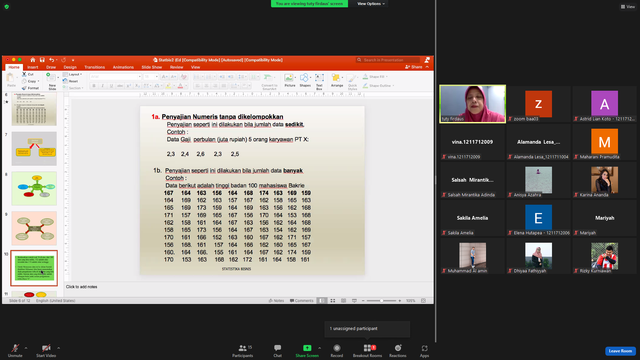Click the fit slide to window icon

(423, 300)
